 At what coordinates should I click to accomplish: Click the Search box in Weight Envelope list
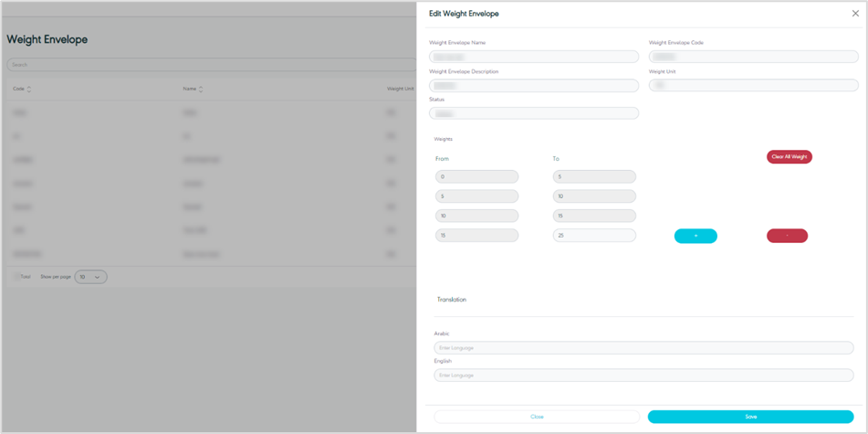coord(210,65)
